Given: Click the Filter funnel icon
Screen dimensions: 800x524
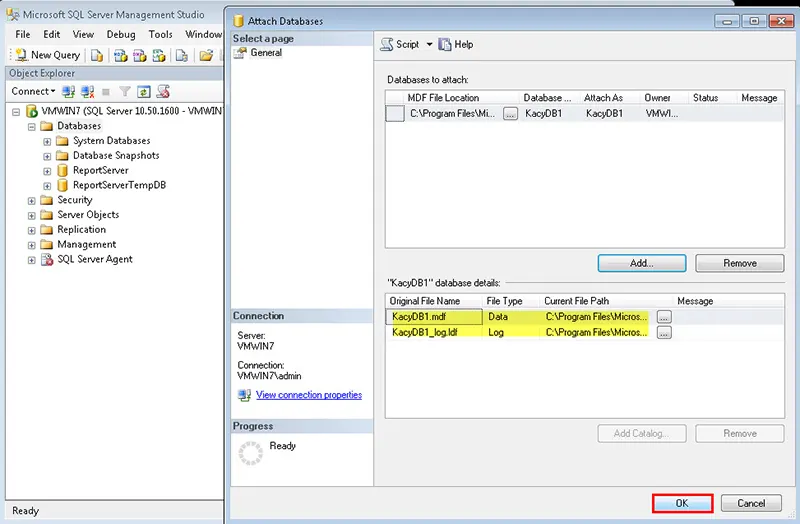Looking at the screenshot, I should (124, 92).
